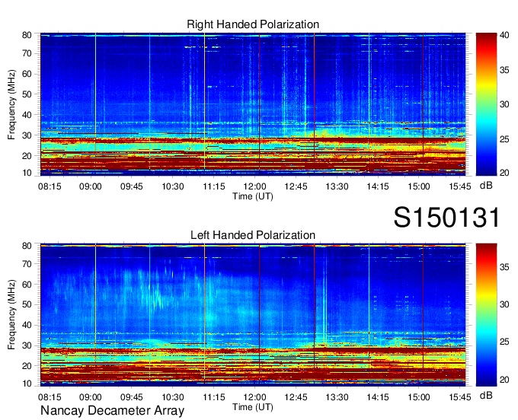Click 40 MHz tick on right-handed frequency axis
This screenshot has width=518, height=420.
(27, 115)
